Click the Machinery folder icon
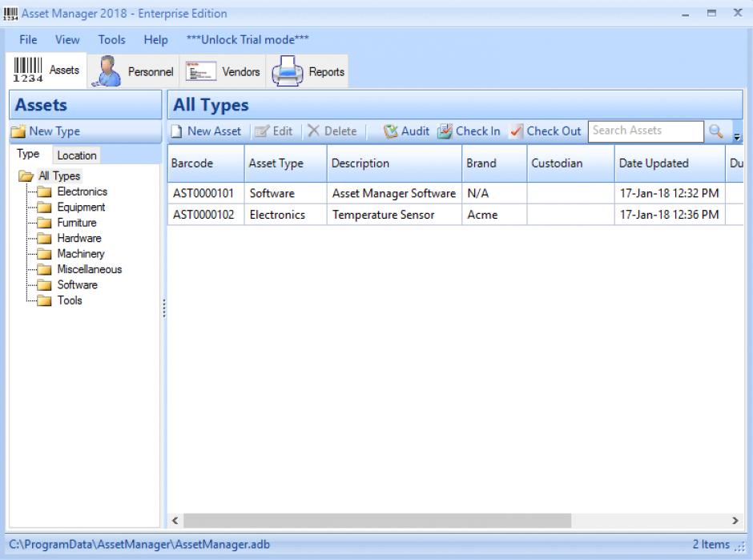This screenshot has width=753, height=560. (44, 254)
